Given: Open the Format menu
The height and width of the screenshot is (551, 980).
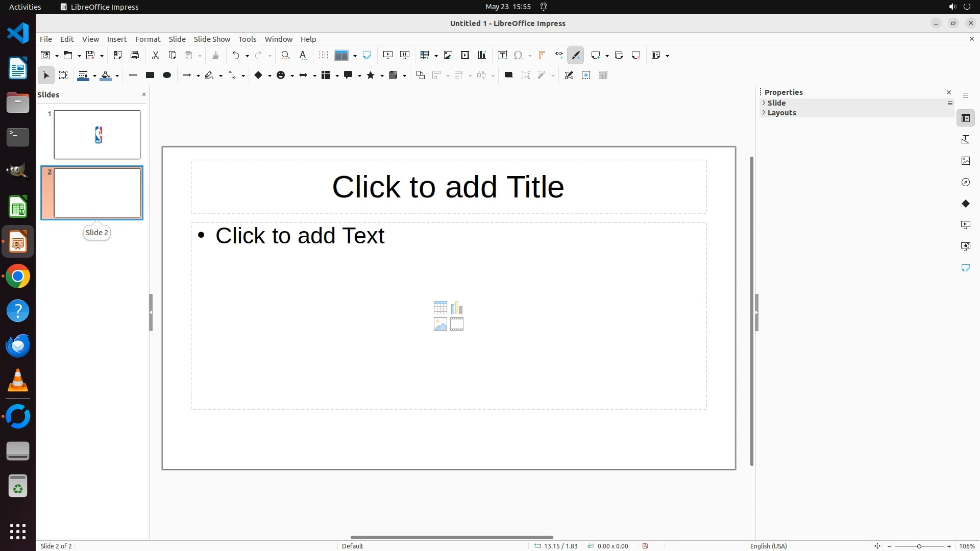Looking at the screenshot, I should coord(148,39).
